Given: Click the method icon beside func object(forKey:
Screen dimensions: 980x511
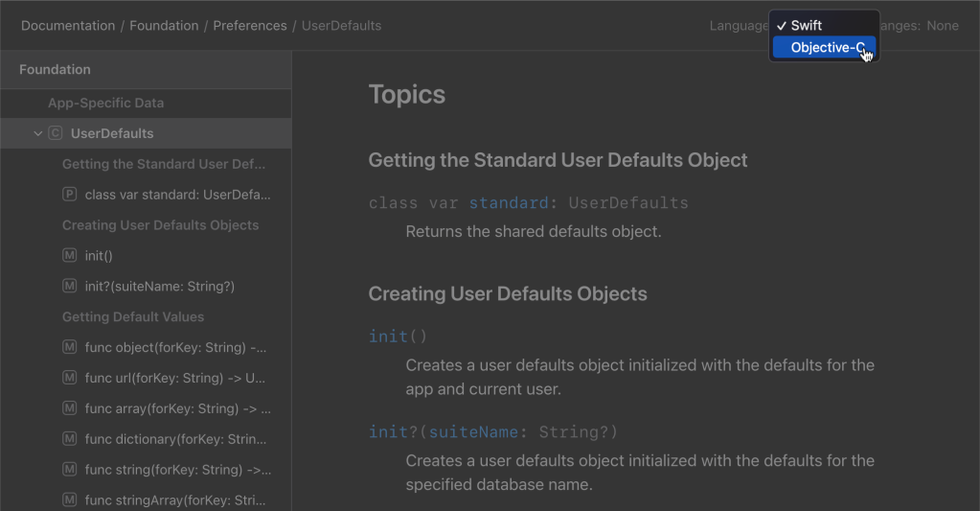Looking at the screenshot, I should (x=69, y=346).
